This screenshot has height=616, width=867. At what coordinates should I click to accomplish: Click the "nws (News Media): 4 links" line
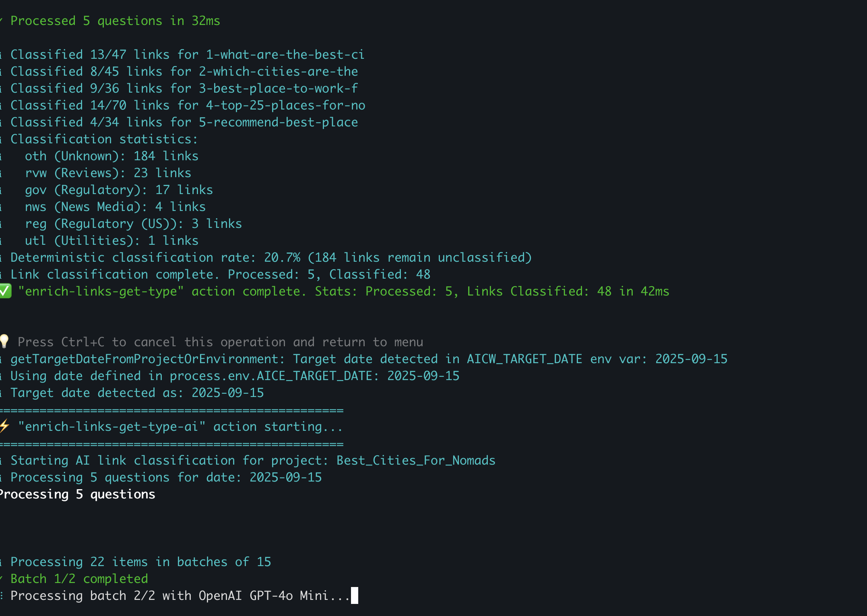click(x=115, y=207)
